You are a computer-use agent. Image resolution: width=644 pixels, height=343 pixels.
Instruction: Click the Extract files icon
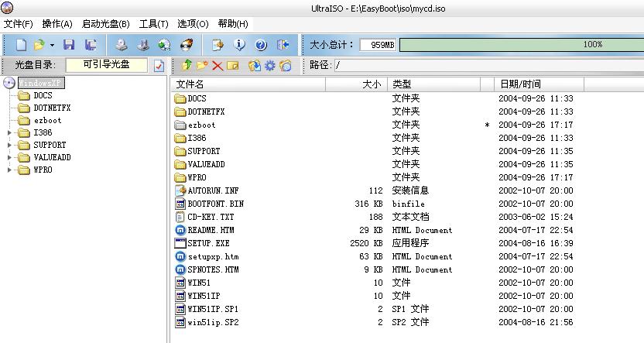[x=254, y=65]
